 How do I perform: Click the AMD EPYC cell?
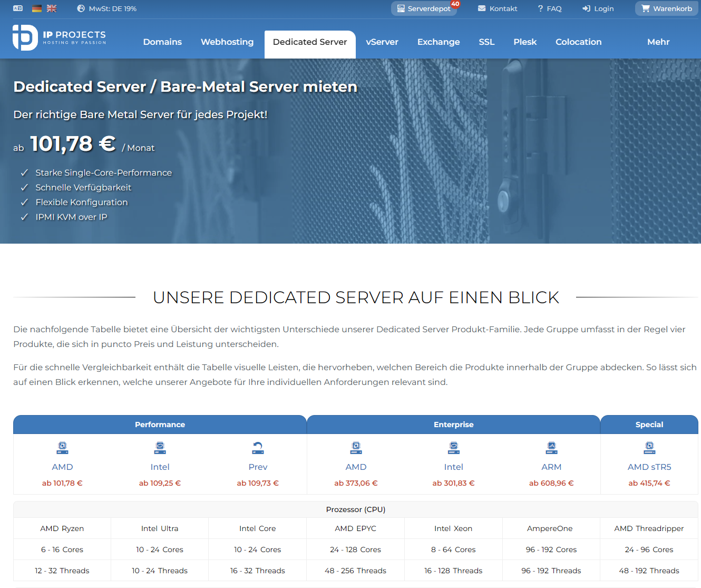click(356, 528)
